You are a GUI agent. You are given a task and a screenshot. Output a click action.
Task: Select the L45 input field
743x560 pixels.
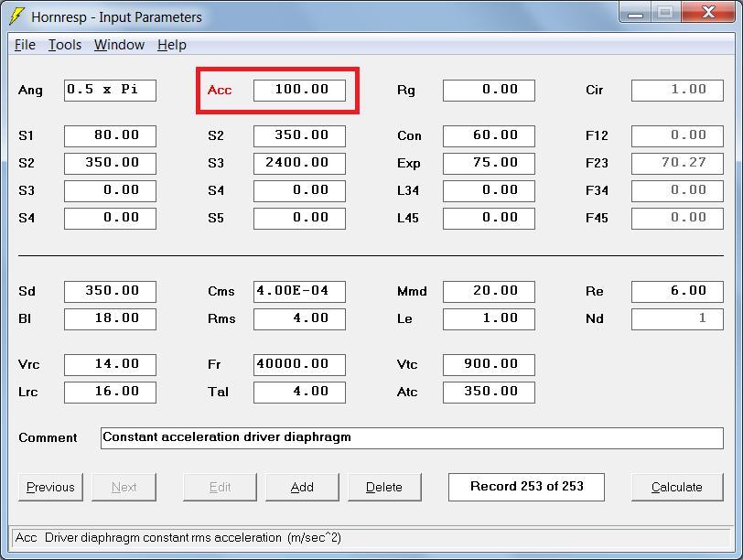click(x=489, y=219)
